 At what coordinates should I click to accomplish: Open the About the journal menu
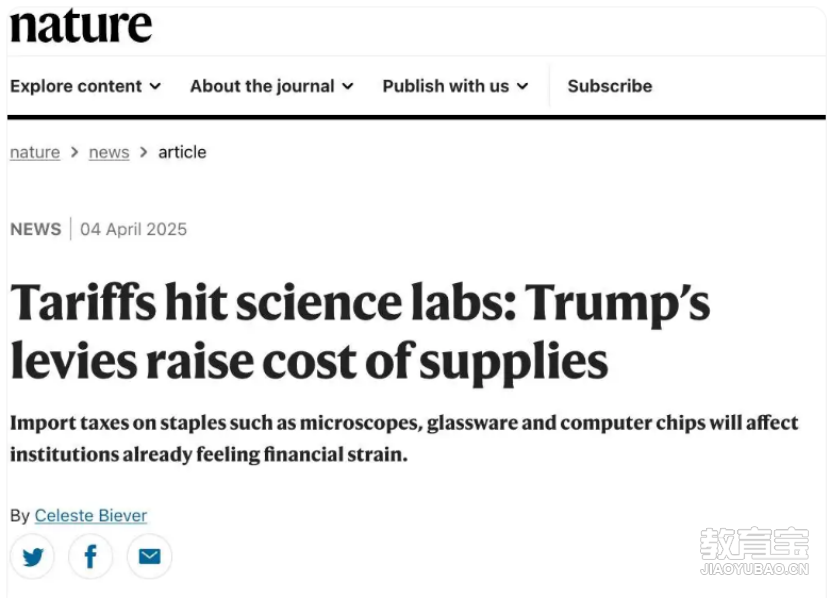click(272, 86)
